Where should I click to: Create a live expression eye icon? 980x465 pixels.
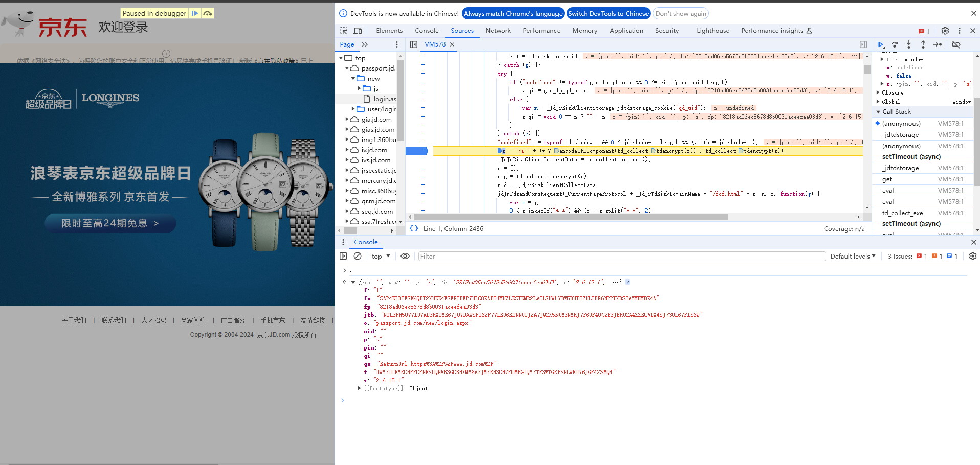click(x=405, y=256)
